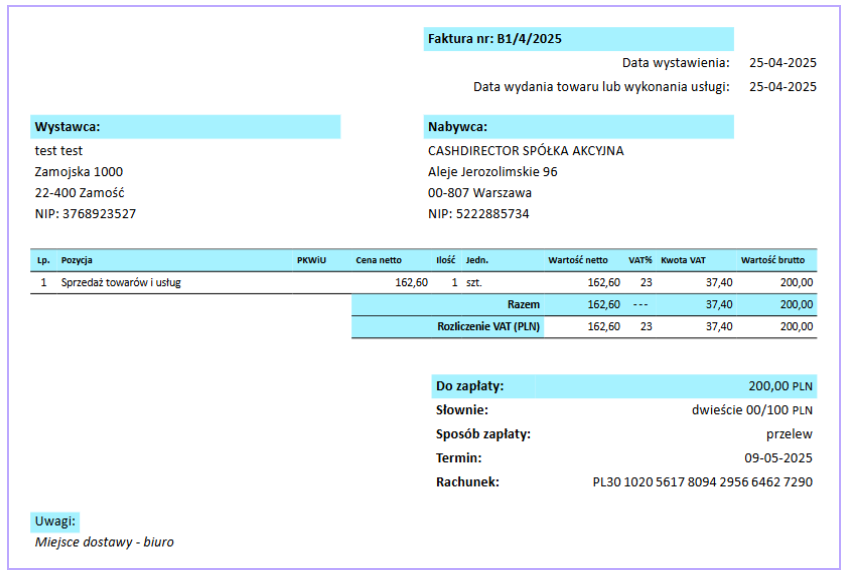Click the "Pozycja" column header
Screen dimensions: 850x577
pyautogui.click(x=76, y=260)
